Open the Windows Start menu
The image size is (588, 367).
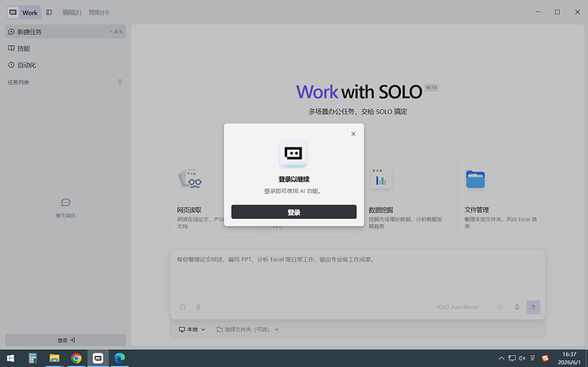pos(10,358)
